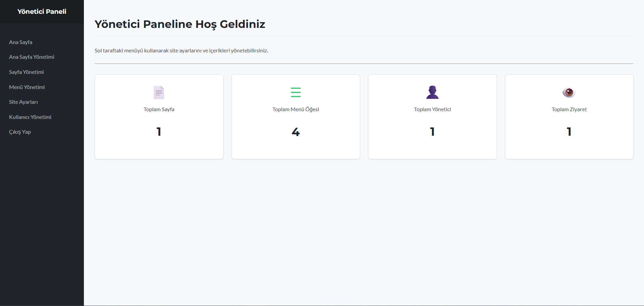The image size is (644, 306).
Task: Click the Toplam Yönetici count number
Action: tap(432, 132)
